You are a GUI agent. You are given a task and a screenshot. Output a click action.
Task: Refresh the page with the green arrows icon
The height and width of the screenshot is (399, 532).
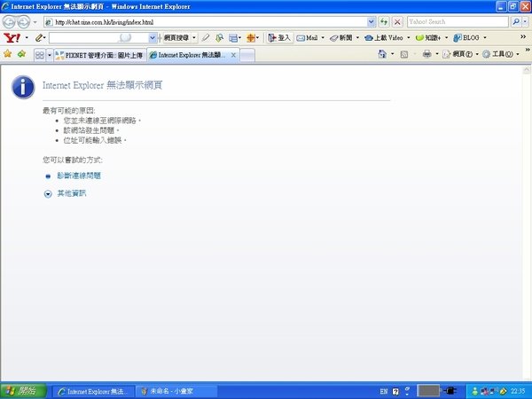[383, 22]
